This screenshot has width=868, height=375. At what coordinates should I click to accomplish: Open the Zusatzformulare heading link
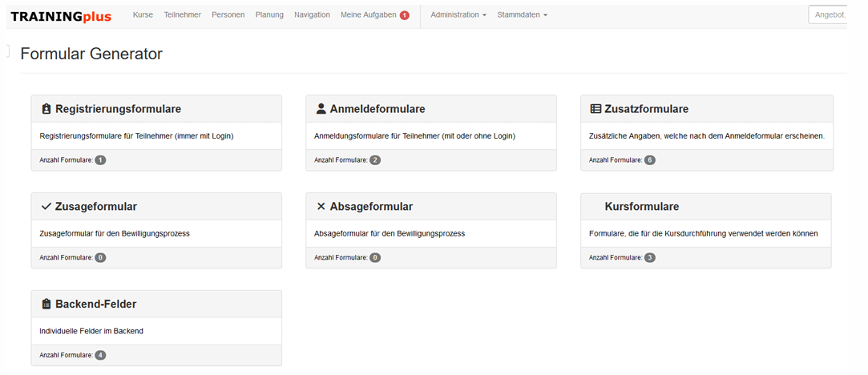647,109
